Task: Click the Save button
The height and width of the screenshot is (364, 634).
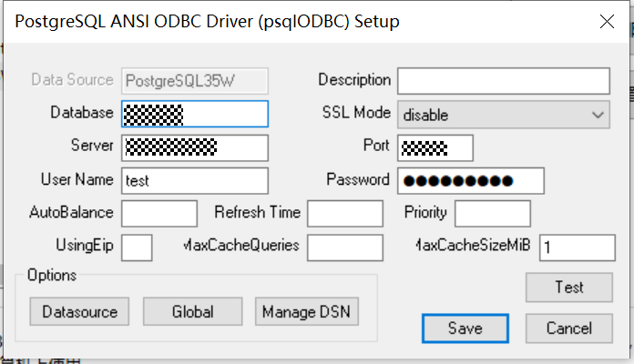Action: pyautogui.click(x=465, y=329)
